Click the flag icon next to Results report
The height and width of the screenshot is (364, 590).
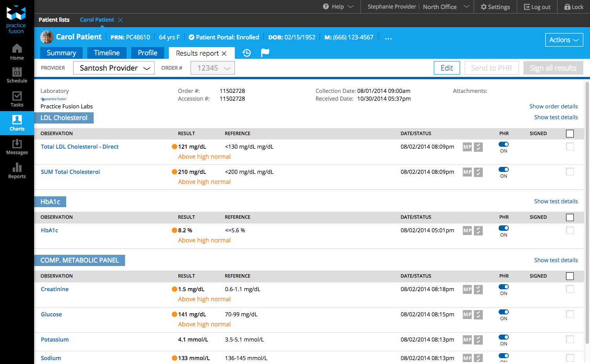[265, 53]
